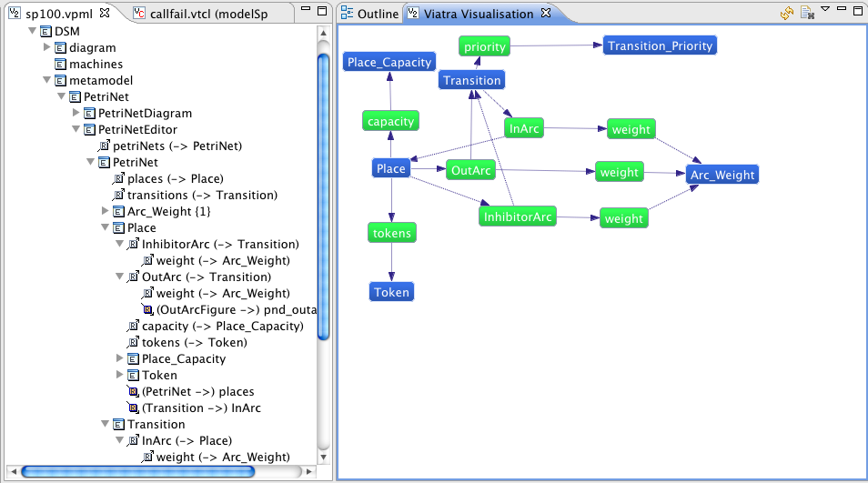Select the Transition graph node

coord(471,80)
